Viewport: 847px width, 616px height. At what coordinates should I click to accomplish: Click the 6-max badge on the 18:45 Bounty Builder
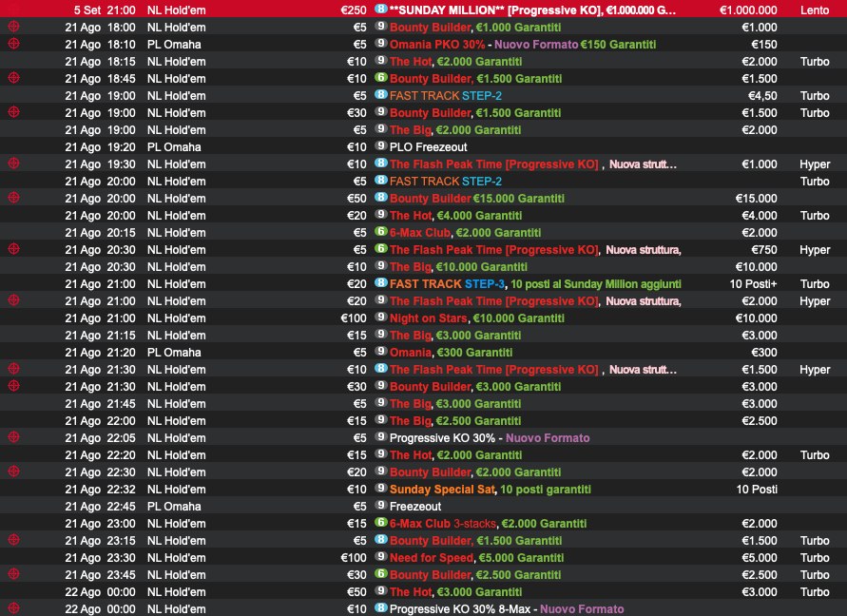381,78
